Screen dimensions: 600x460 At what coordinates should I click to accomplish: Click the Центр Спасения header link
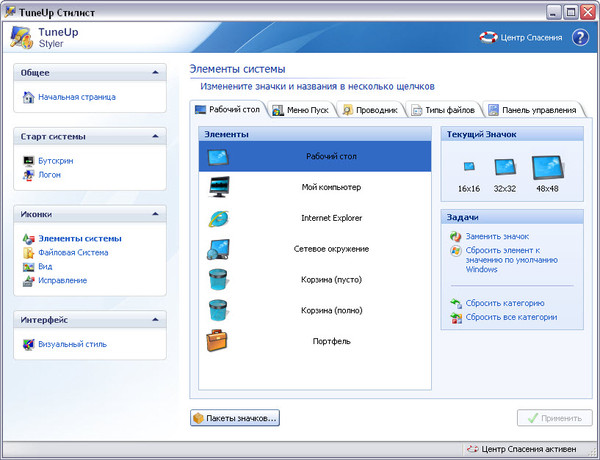tap(531, 38)
